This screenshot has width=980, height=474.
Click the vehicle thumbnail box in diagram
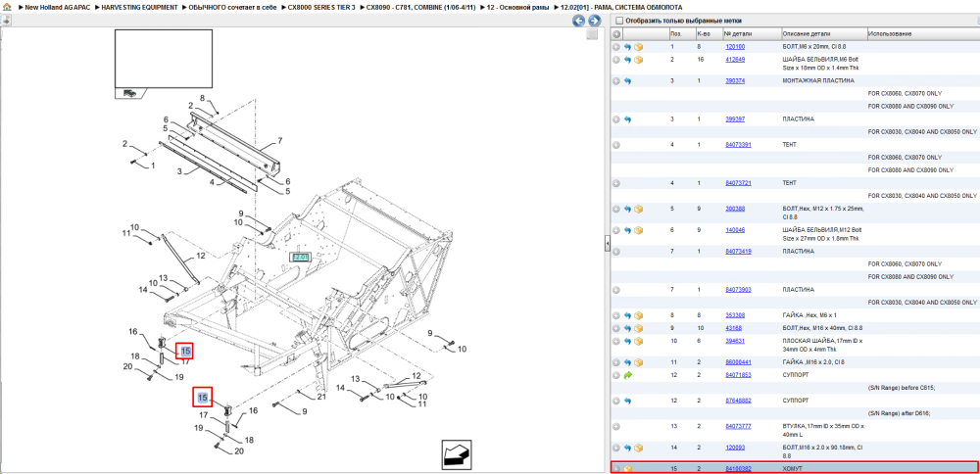(x=163, y=60)
